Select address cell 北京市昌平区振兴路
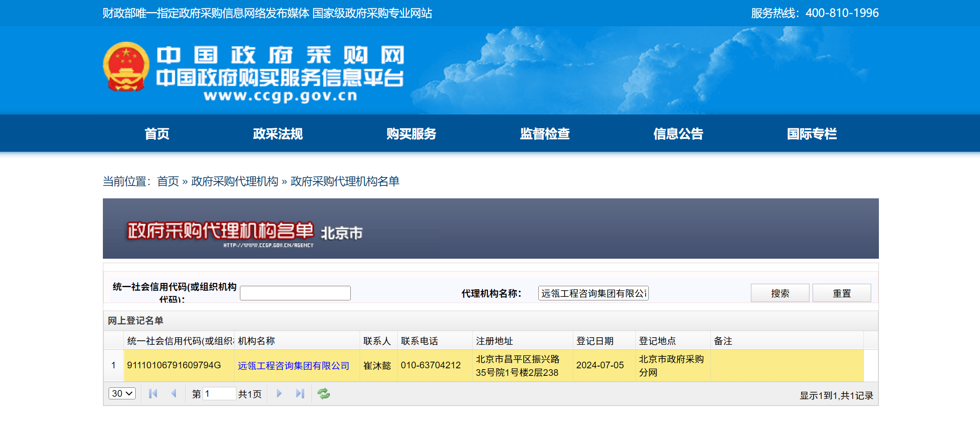Image resolution: width=980 pixels, height=422 pixels. (x=522, y=365)
